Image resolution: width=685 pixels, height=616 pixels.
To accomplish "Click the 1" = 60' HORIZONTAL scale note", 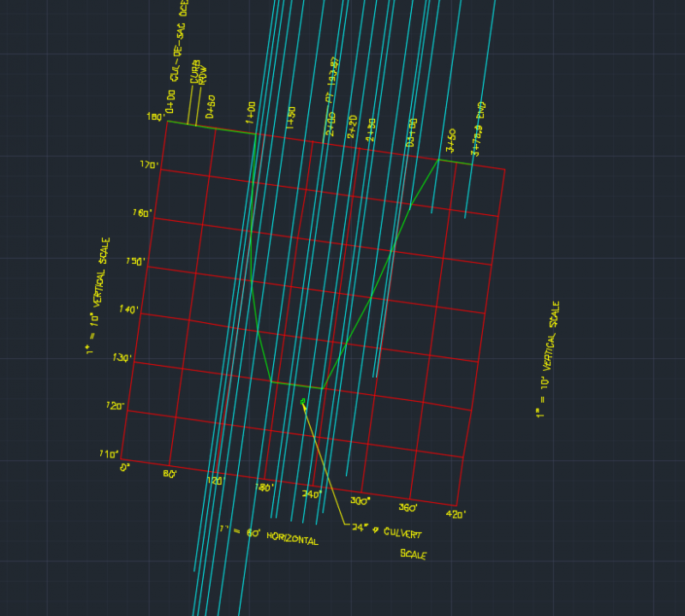I will (x=270, y=535).
